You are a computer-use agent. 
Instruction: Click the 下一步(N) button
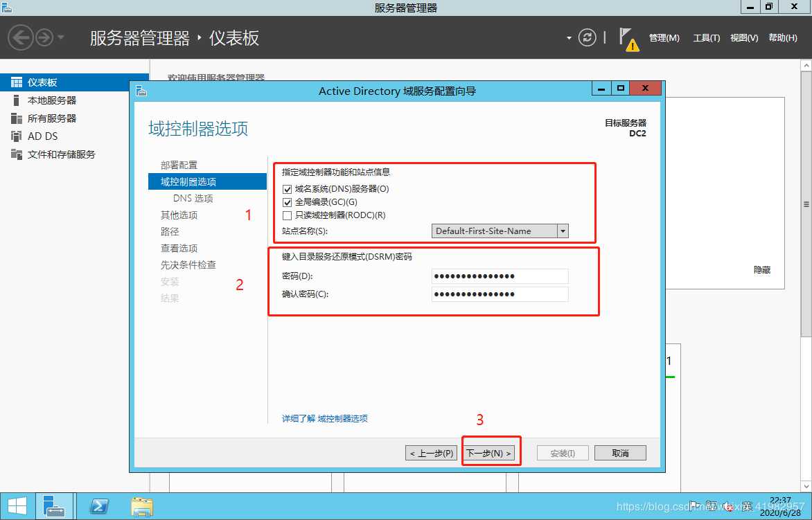489,453
